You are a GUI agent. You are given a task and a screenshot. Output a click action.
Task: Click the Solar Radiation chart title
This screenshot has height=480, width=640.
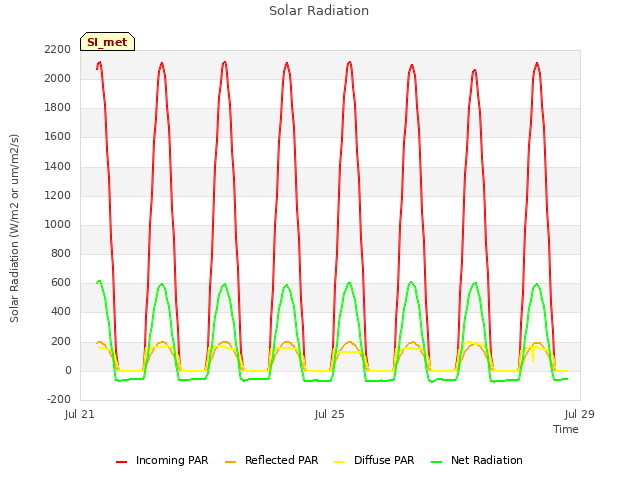(319, 11)
